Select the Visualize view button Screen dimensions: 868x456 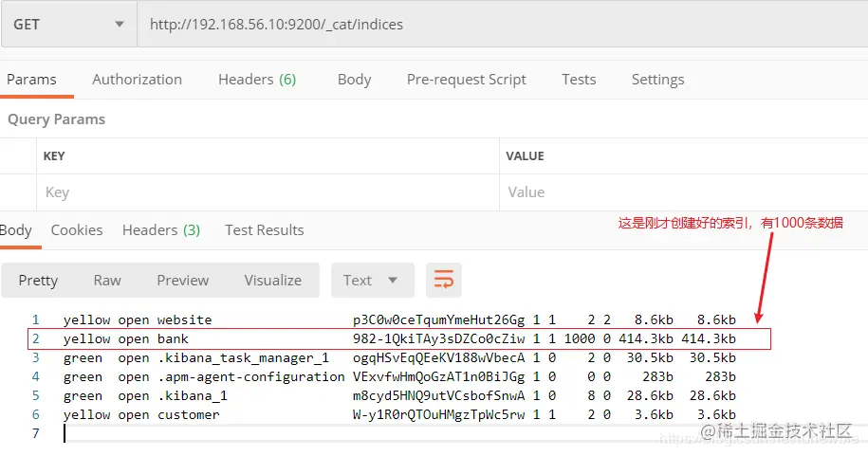pyautogui.click(x=273, y=281)
